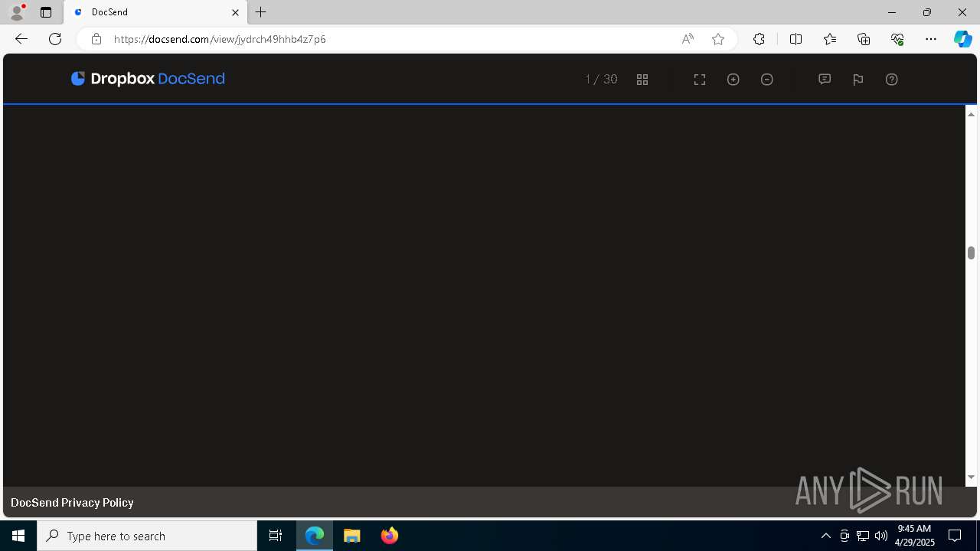Zoom in on the document
This screenshot has height=551, width=980.
tap(733, 80)
